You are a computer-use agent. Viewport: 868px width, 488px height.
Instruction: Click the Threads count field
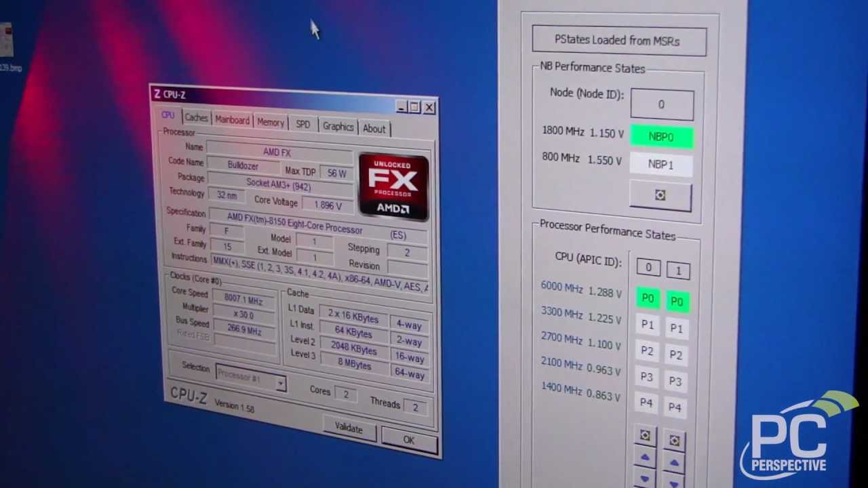(415, 407)
